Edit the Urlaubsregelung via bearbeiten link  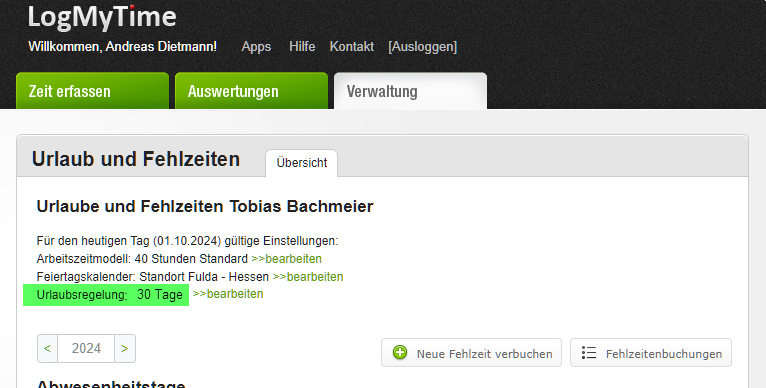click(x=228, y=294)
